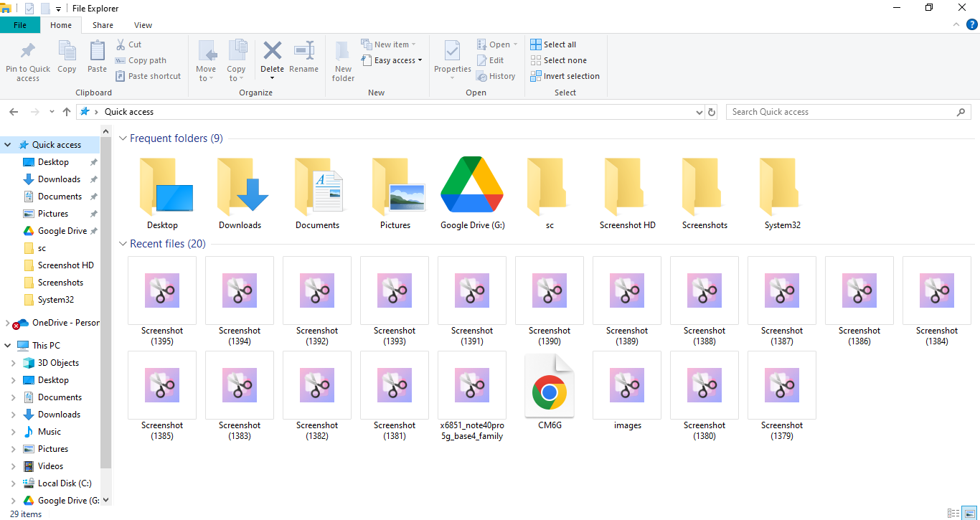Switch to large icons view in the status bar
980x520 pixels.
pyautogui.click(x=969, y=514)
